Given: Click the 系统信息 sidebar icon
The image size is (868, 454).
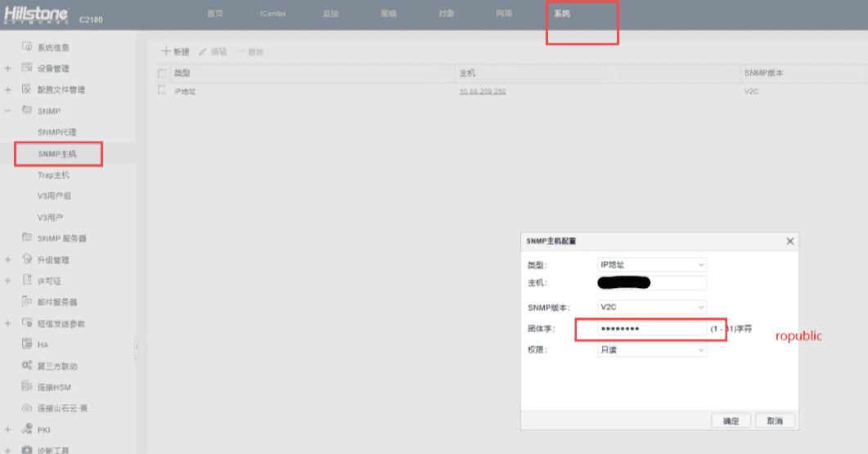Looking at the screenshot, I should [26, 47].
